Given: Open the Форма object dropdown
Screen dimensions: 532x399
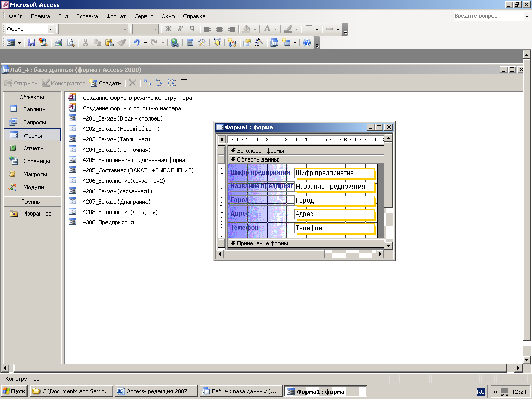Looking at the screenshot, I should point(50,29).
